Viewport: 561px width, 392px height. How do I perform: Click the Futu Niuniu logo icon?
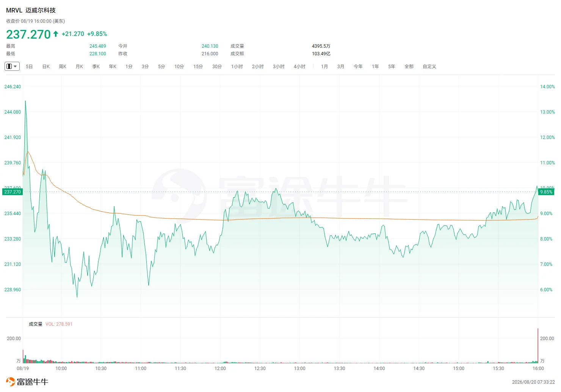[11, 381]
